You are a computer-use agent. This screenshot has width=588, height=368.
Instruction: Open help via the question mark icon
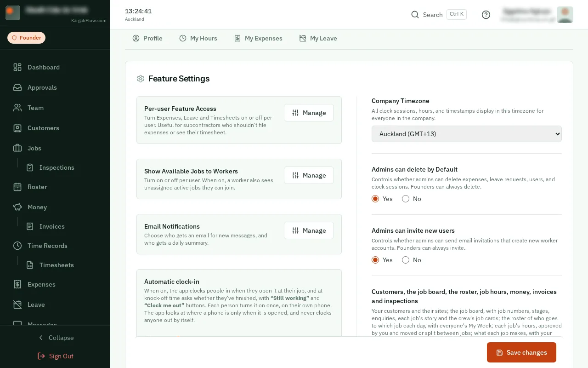tap(486, 15)
